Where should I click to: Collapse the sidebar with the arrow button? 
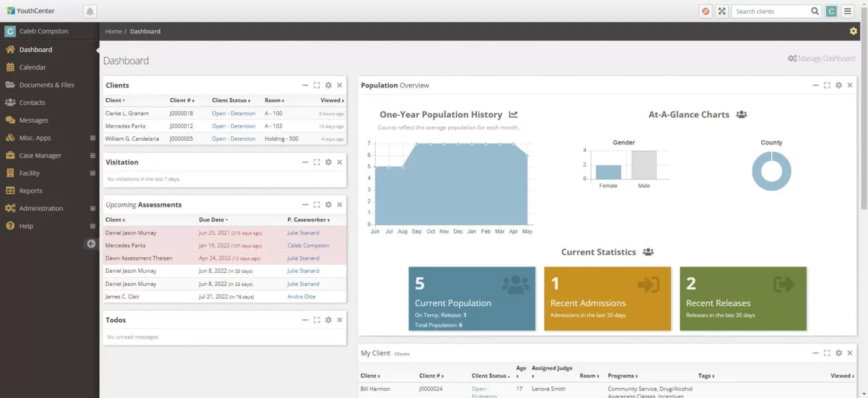(91, 244)
